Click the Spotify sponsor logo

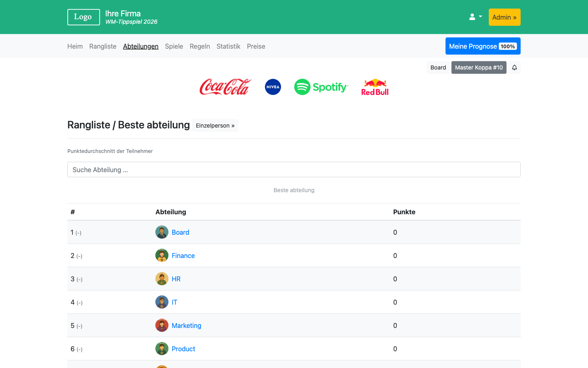(x=321, y=87)
